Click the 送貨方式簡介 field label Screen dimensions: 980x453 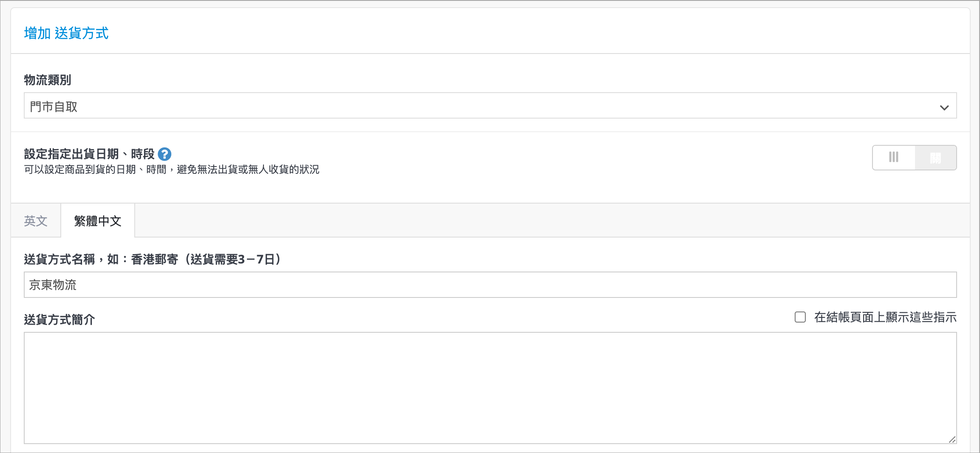[x=59, y=320]
